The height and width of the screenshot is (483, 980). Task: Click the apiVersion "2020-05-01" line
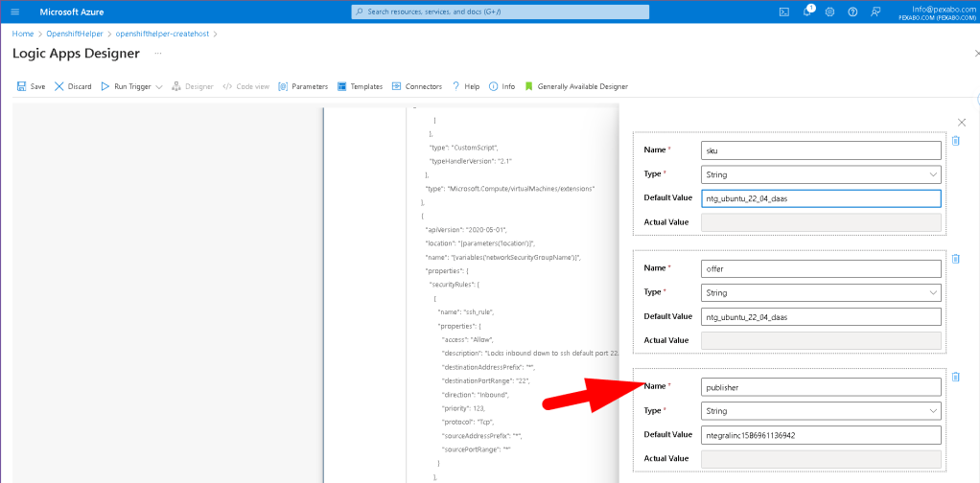click(468, 229)
